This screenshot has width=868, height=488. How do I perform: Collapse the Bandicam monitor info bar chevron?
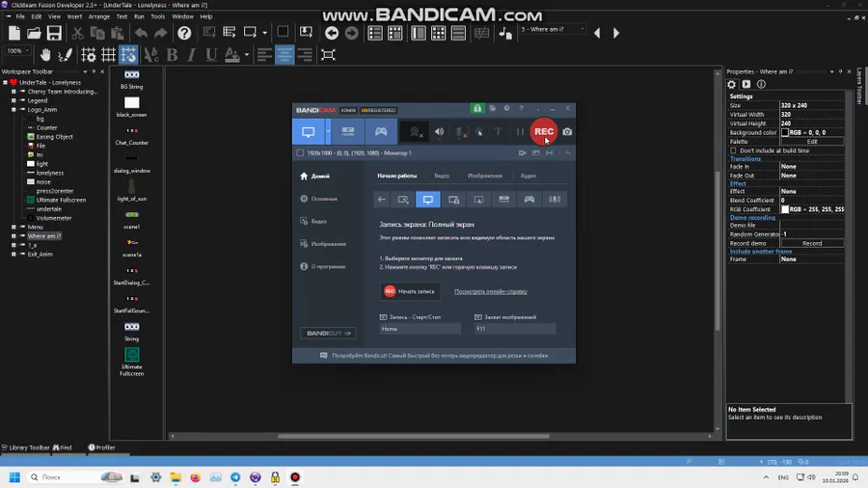[567, 152]
